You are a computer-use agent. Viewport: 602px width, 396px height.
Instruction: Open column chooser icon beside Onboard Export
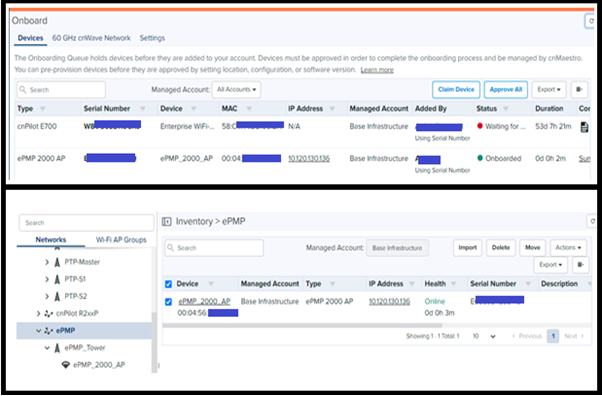click(579, 89)
